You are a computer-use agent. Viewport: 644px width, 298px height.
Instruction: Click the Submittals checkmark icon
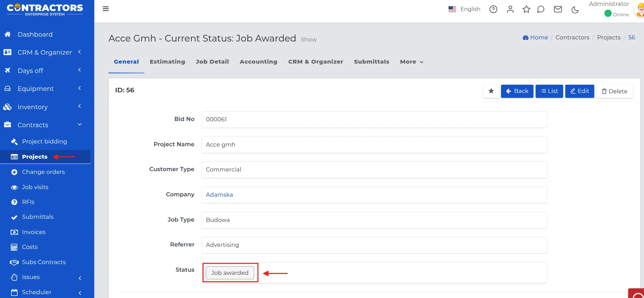(x=14, y=217)
